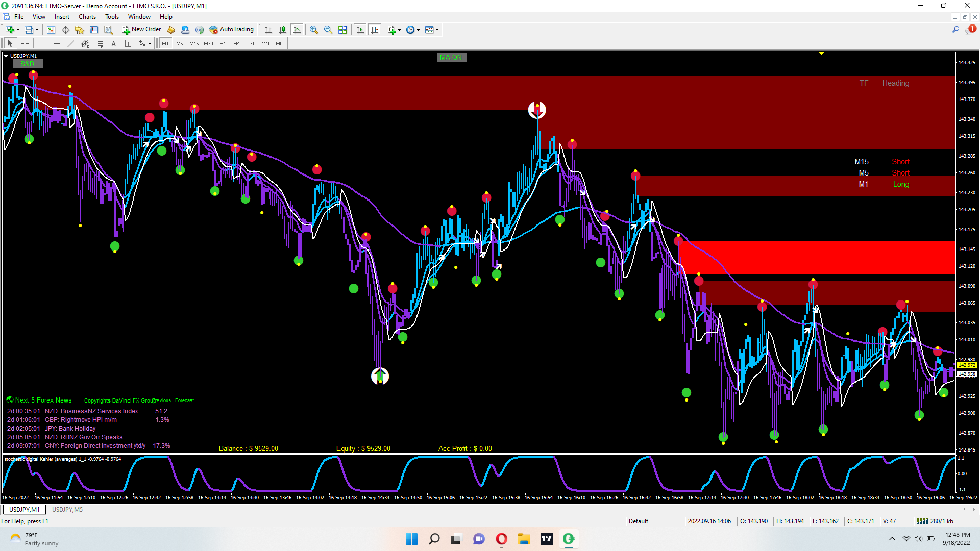Image resolution: width=980 pixels, height=551 pixels.
Task: Switch to candlestick chart mode
Action: (x=283, y=30)
